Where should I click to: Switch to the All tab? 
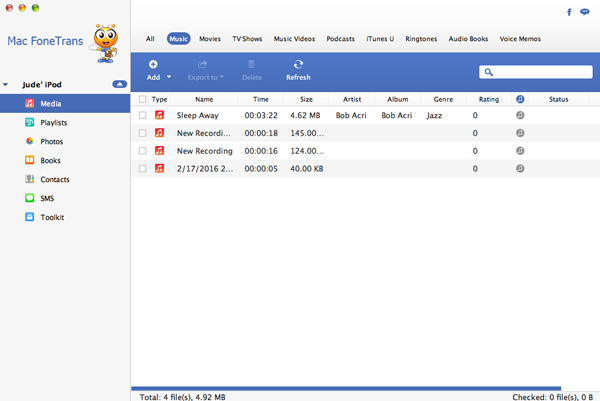[150, 39]
